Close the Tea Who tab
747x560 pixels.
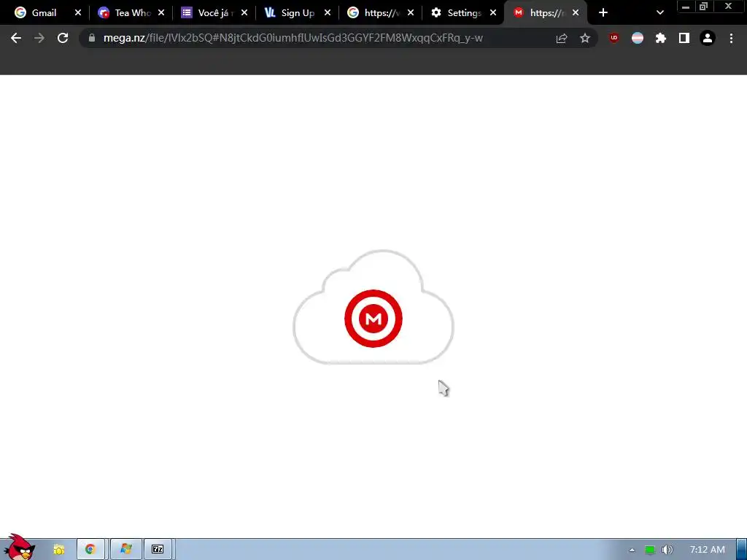click(x=161, y=13)
